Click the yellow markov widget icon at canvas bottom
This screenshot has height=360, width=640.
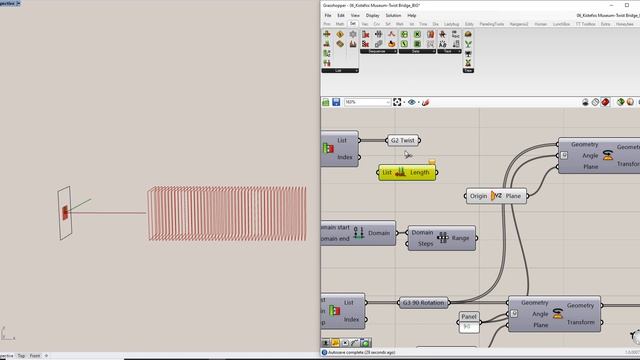[335, 343]
